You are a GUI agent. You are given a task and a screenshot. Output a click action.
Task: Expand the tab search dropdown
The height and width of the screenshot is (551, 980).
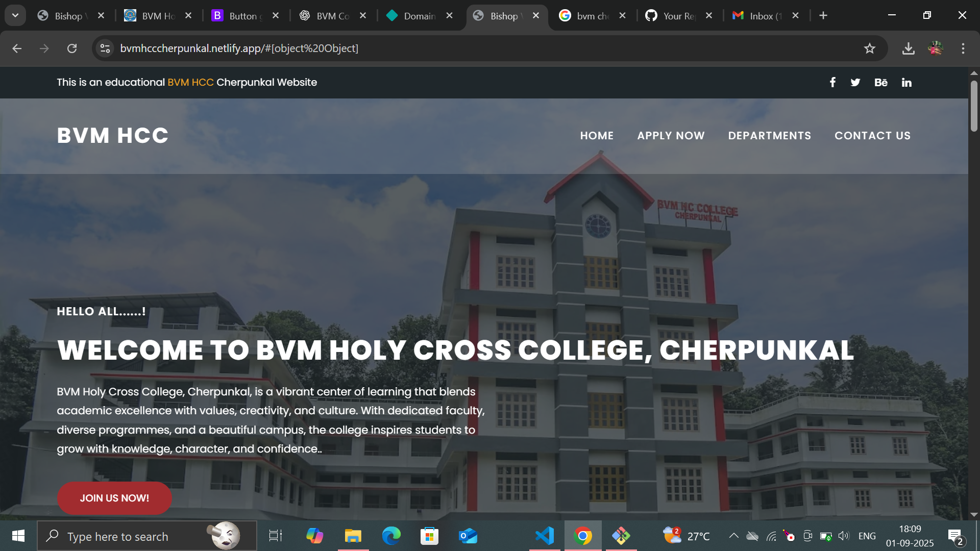coord(15,15)
